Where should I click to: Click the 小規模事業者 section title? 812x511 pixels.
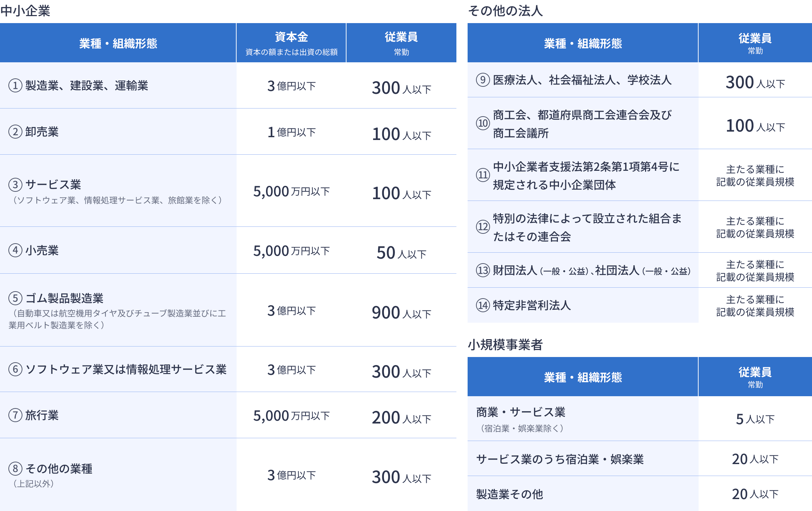(505, 345)
